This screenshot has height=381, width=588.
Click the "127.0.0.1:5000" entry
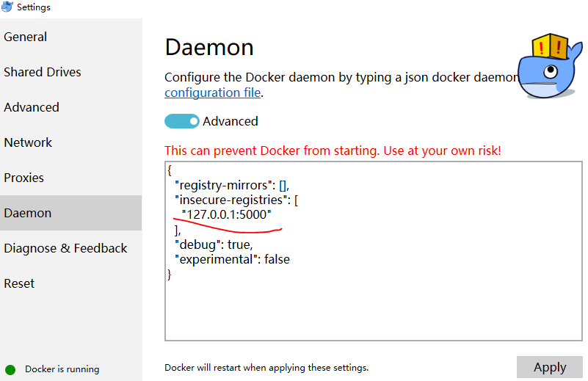tap(227, 214)
